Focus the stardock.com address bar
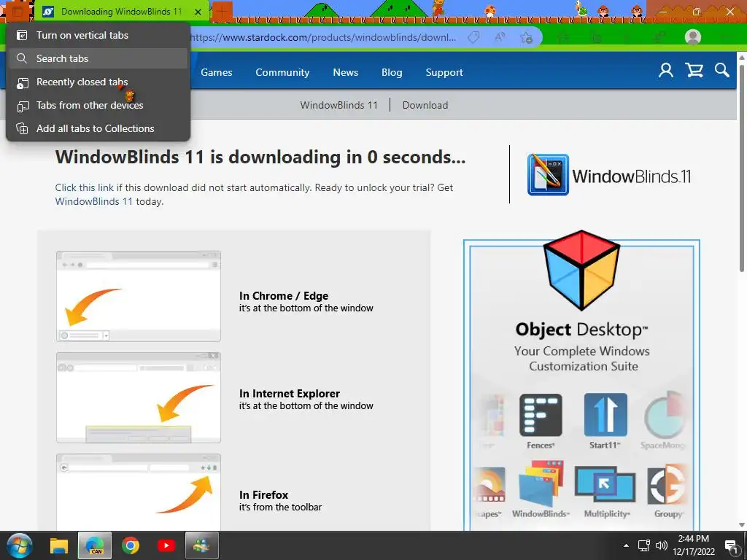 tap(324, 38)
